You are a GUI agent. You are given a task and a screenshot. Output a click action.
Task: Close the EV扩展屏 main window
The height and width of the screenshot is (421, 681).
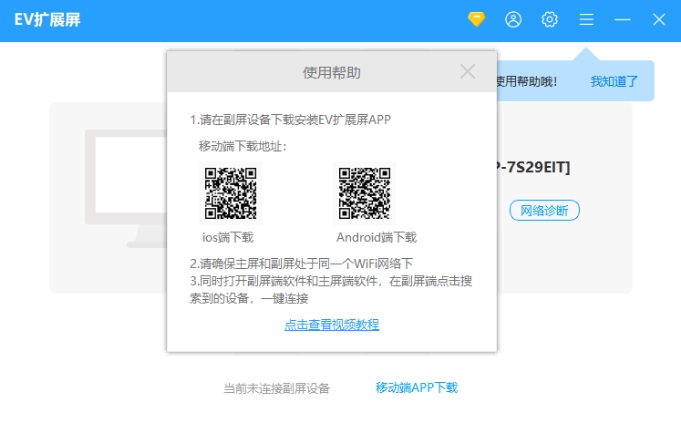659,20
